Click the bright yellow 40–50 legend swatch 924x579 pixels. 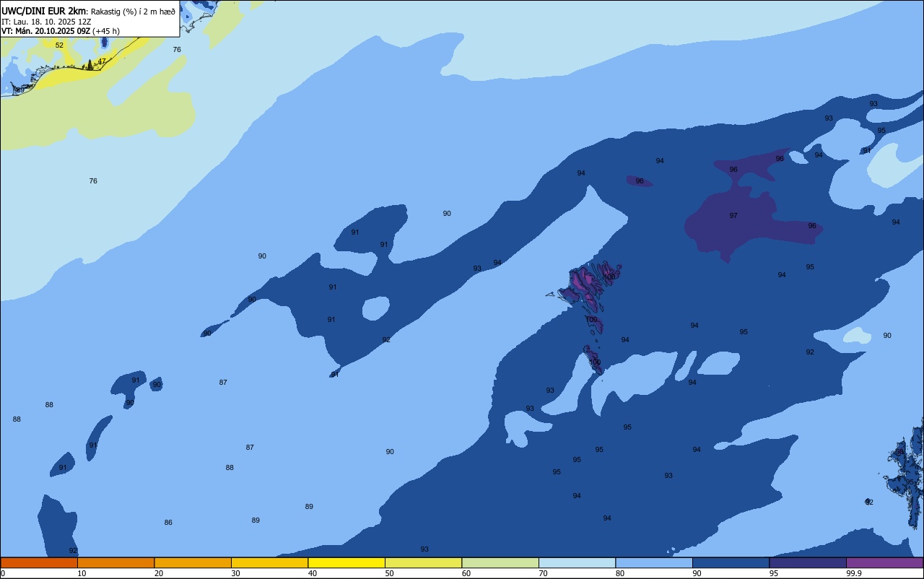click(346, 562)
